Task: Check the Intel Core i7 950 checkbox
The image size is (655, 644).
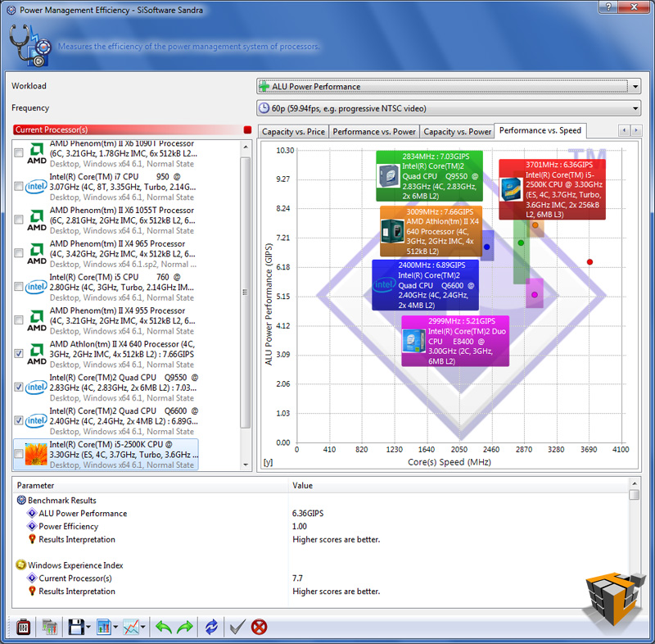Action: (18, 186)
